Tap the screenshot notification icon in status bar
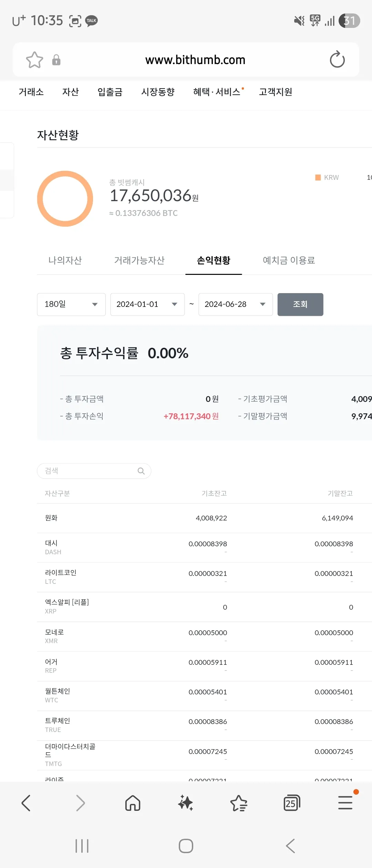The width and height of the screenshot is (372, 868). point(75,21)
